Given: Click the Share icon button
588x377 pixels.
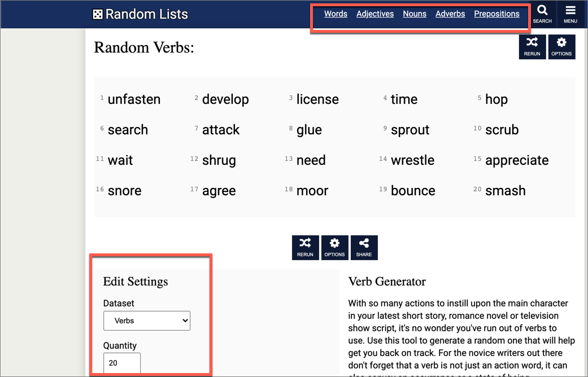Looking at the screenshot, I should coord(364,247).
